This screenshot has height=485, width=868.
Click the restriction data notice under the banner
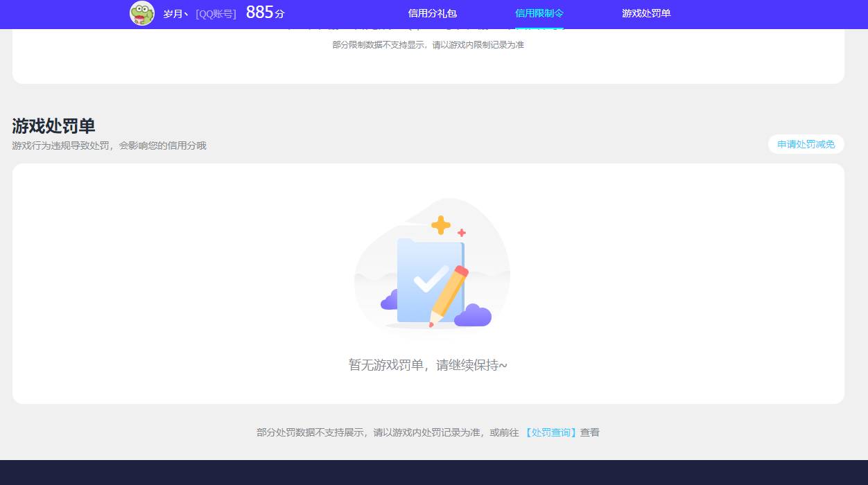tap(428, 44)
